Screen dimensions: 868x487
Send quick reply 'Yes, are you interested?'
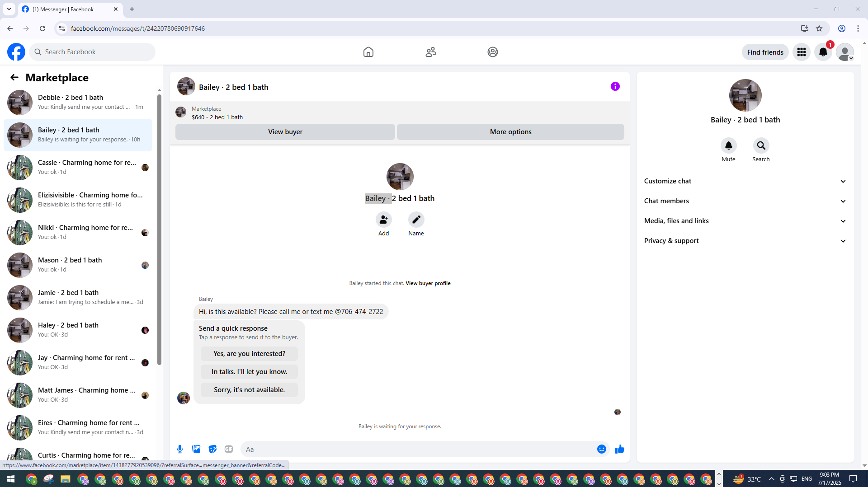(x=250, y=354)
